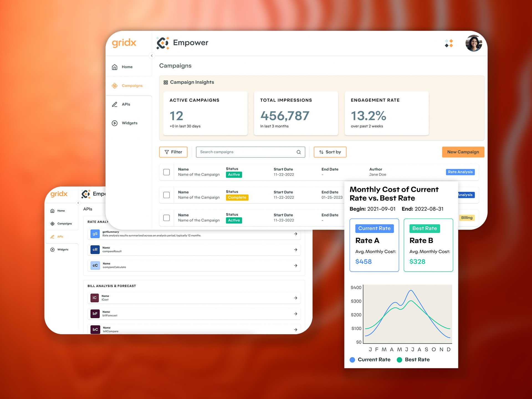Open iCost row arrow
532x399 pixels.
pos(296,298)
